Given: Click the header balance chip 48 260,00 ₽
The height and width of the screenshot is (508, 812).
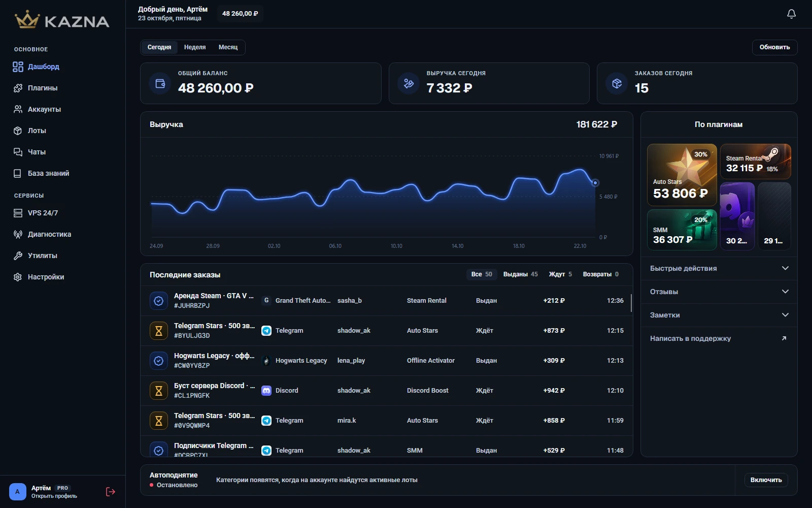Looking at the screenshot, I should [240, 14].
